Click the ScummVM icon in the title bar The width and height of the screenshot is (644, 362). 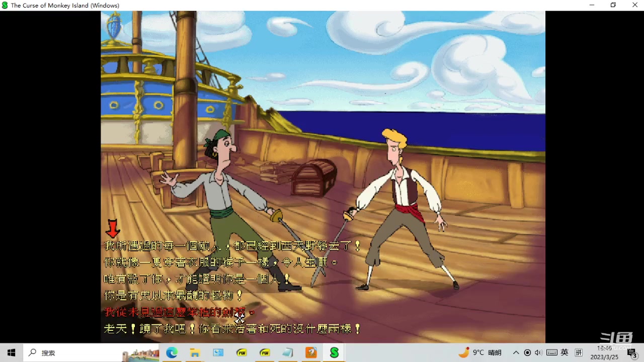pos(5,6)
